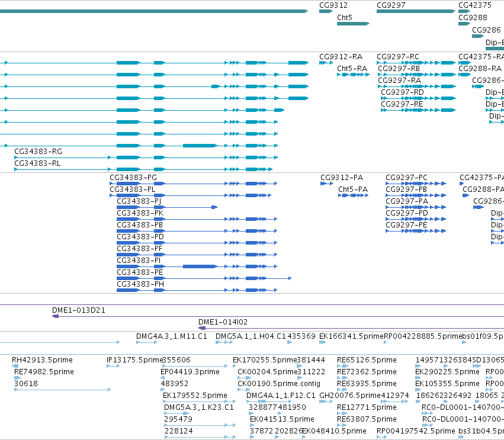Open EST RE12771.5prime
Screen dimensions: 504x440
pyautogui.click(x=342, y=413)
